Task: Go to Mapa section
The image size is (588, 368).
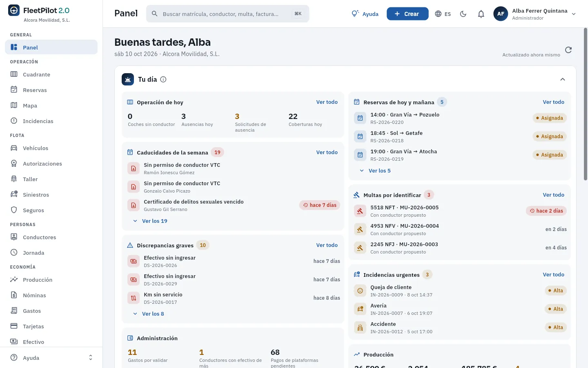Action: point(51,105)
